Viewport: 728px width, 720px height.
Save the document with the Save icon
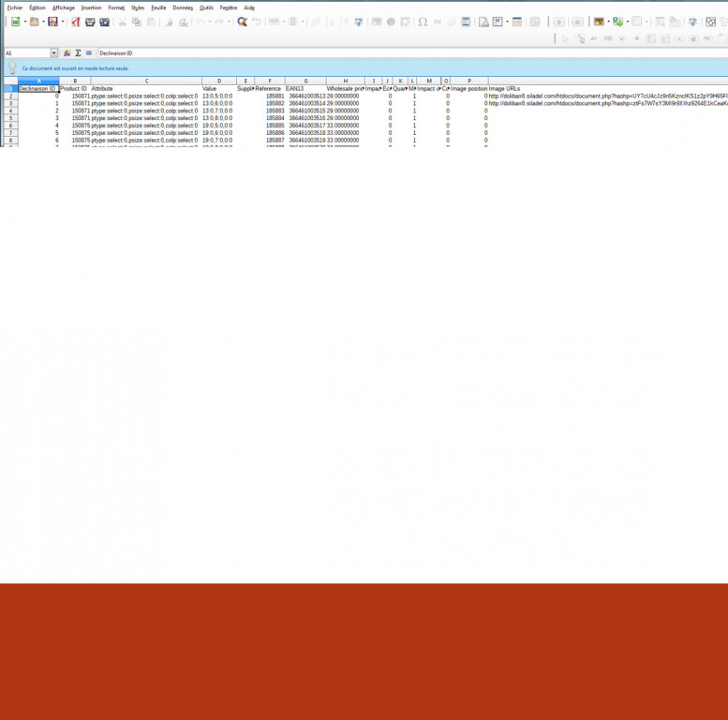tap(52, 22)
